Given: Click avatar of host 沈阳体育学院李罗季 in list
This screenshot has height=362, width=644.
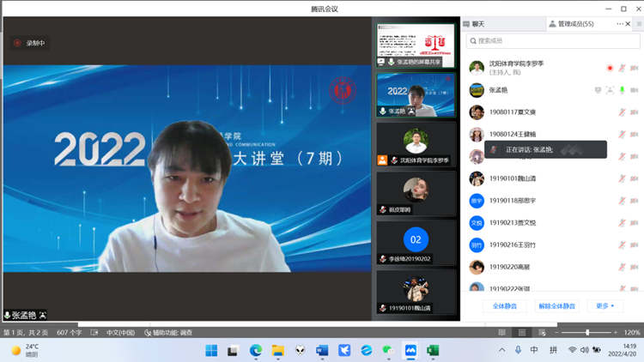Looking at the screenshot, I should pos(477,68).
